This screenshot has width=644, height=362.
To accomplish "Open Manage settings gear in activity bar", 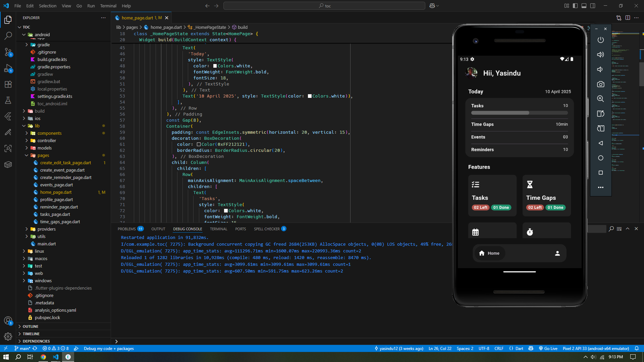I will point(8,336).
